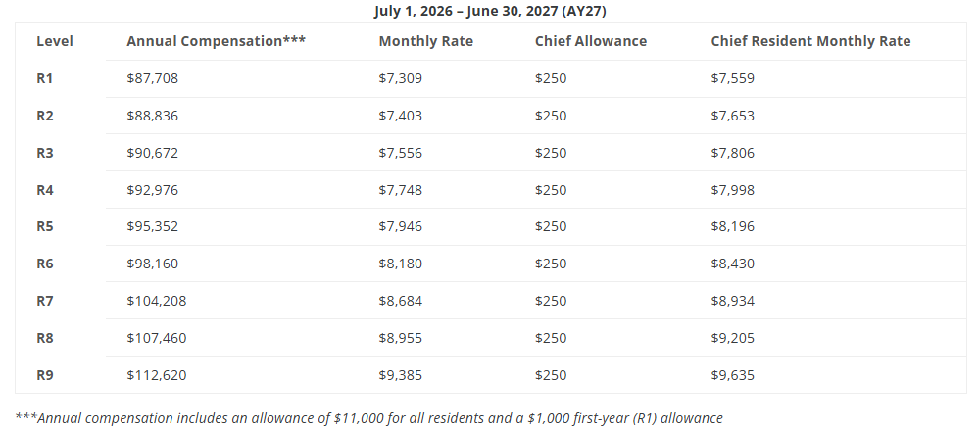
Task: Click the annual compensation allowance footnote
Action: 369,418
